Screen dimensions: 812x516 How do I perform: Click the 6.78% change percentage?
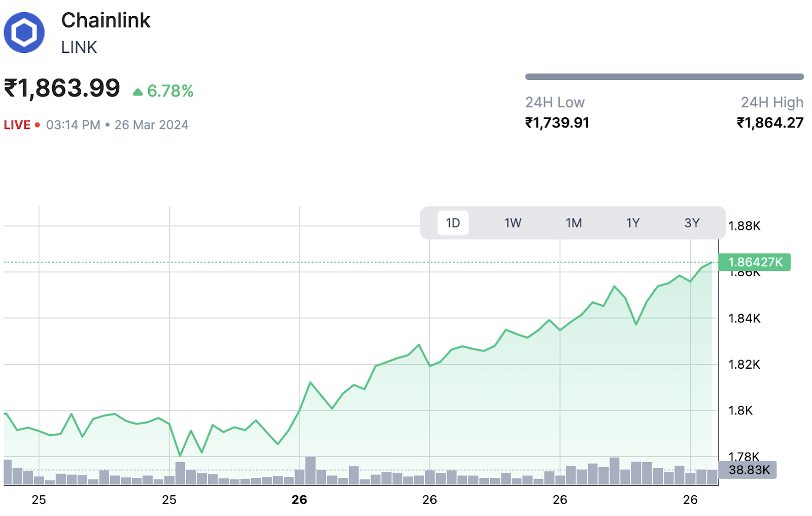click(x=170, y=91)
